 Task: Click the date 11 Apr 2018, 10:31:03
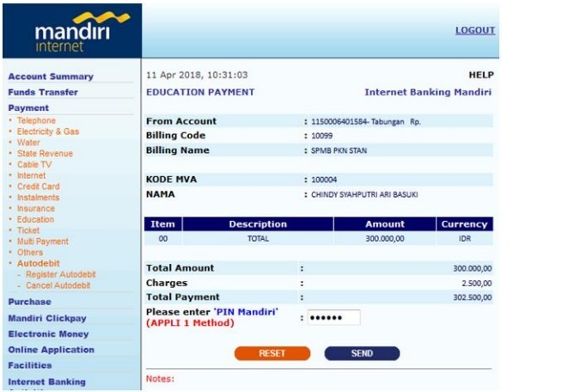197,75
